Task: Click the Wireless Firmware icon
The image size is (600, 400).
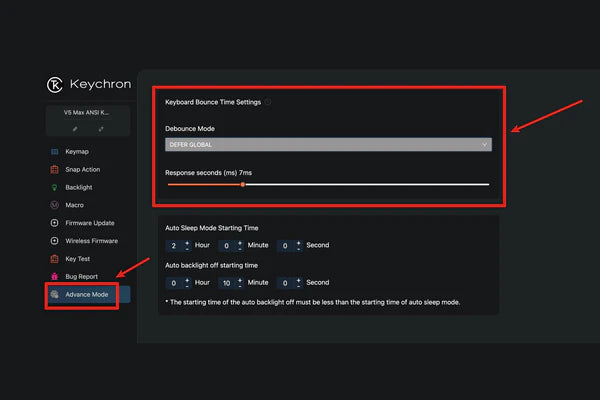Action: pos(55,241)
